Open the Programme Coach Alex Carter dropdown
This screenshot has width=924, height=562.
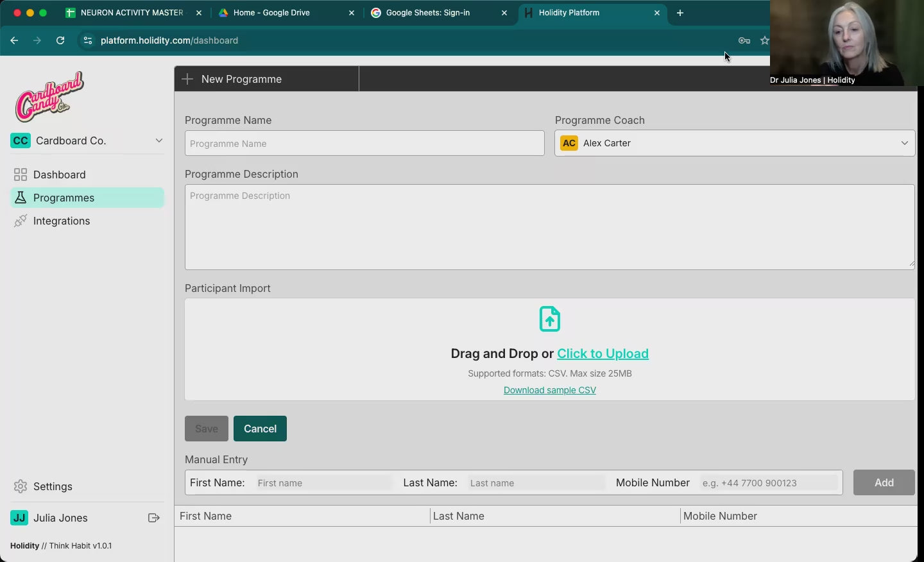pos(735,143)
